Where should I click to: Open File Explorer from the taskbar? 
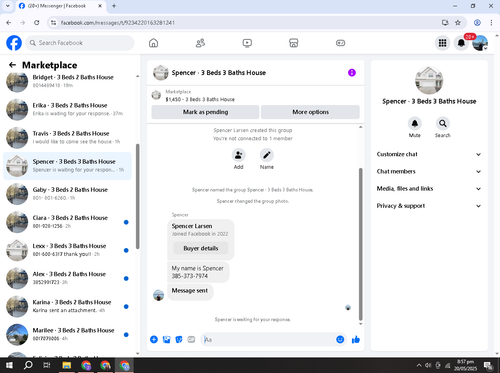coord(67,365)
